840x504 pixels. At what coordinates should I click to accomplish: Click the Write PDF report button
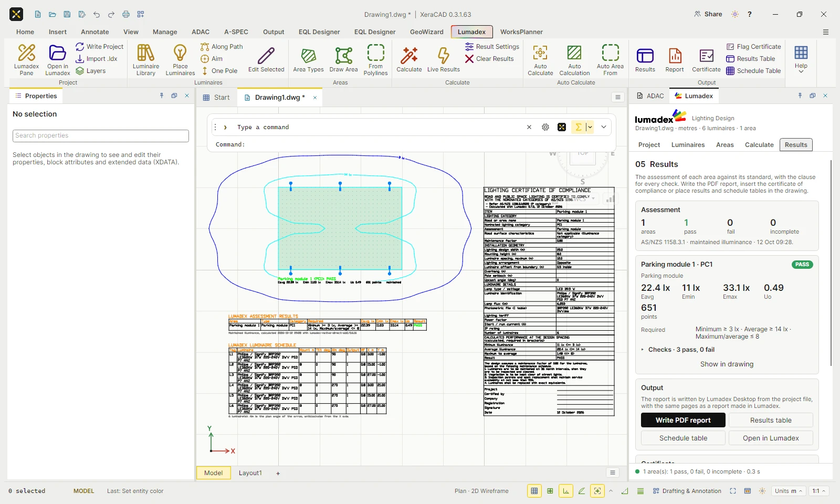coord(683,420)
